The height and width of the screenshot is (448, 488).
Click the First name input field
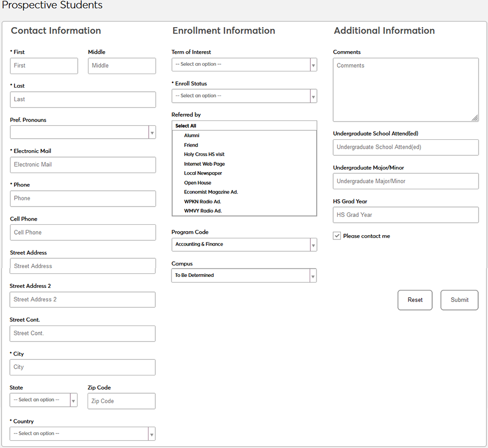(x=44, y=66)
